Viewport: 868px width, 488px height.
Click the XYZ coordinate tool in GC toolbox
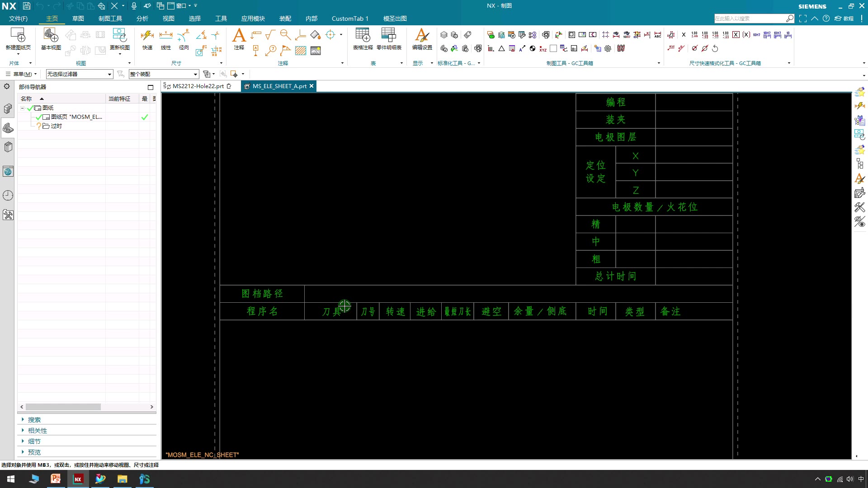click(x=543, y=48)
